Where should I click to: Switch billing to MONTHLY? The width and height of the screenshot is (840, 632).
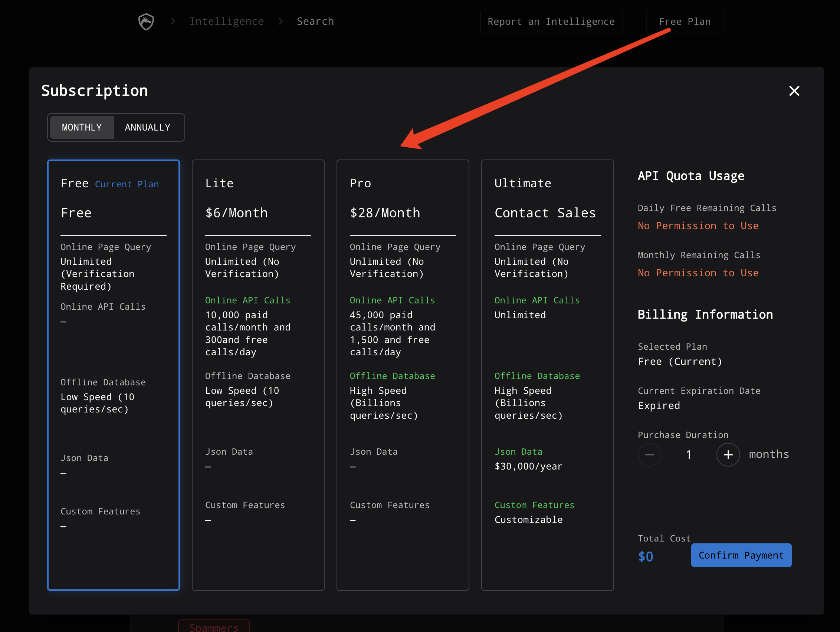[x=82, y=127]
